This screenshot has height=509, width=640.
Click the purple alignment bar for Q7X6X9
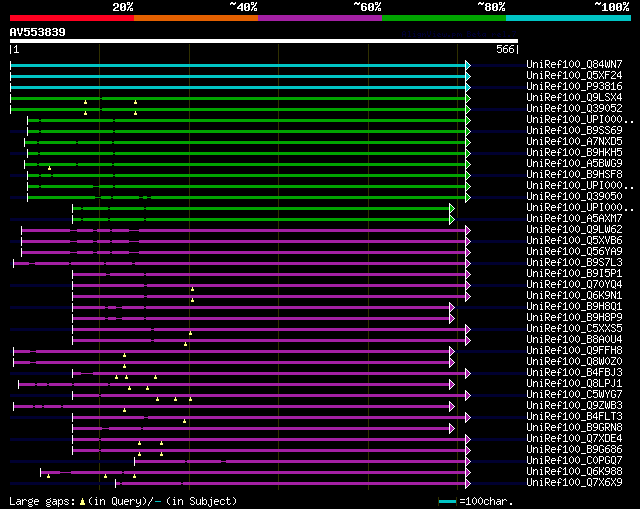click(x=293, y=484)
